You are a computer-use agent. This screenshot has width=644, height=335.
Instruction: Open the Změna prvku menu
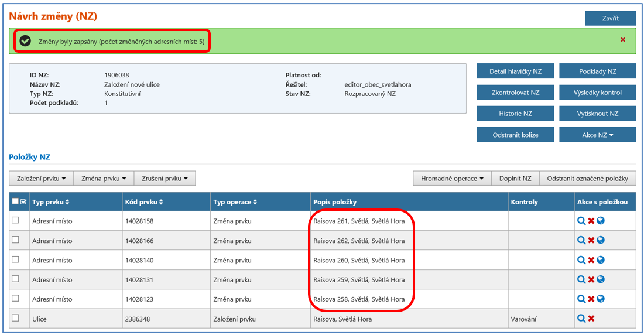click(104, 179)
